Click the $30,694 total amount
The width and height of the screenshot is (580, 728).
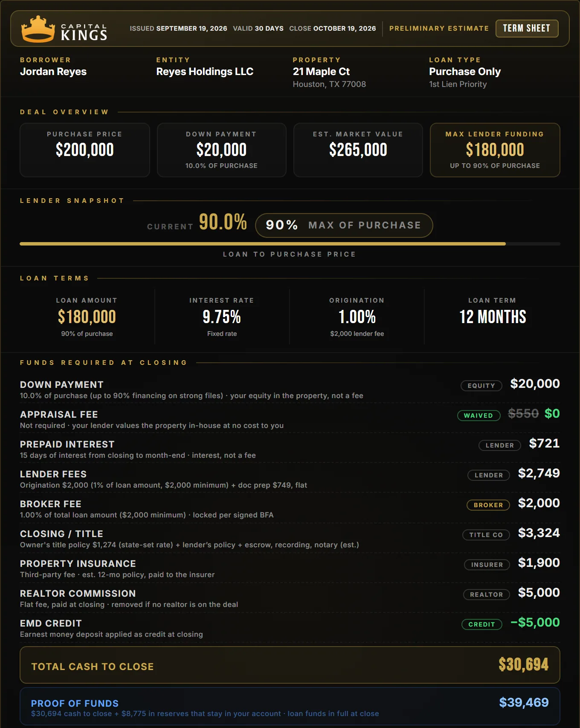[524, 664]
